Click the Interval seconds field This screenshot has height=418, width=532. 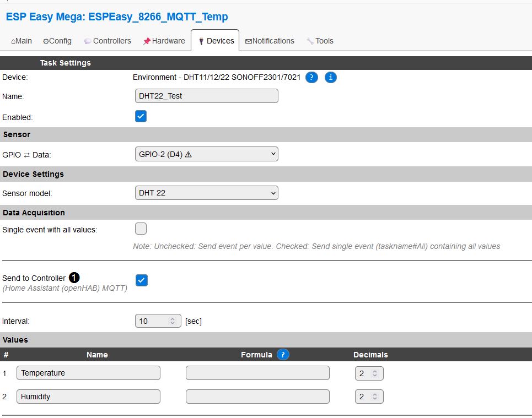pos(158,321)
